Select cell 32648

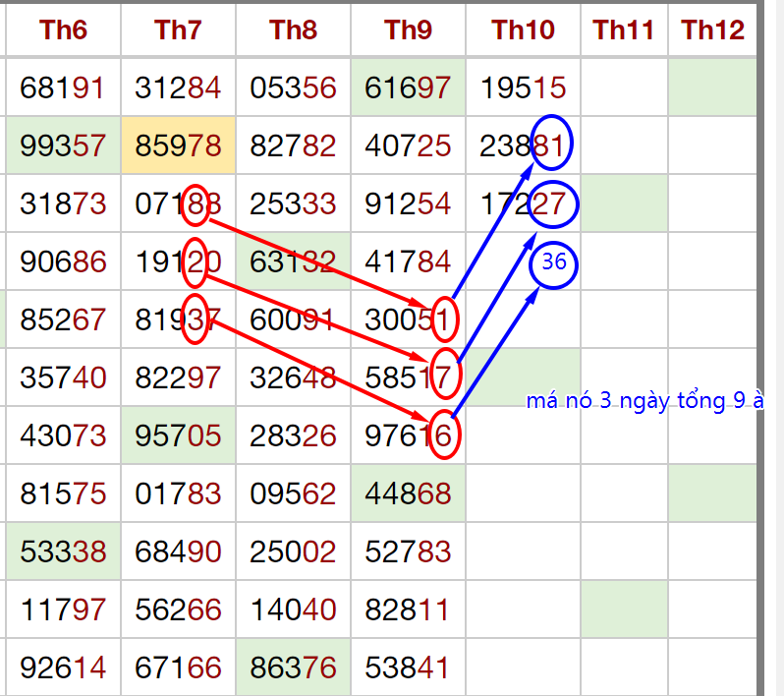pos(293,377)
